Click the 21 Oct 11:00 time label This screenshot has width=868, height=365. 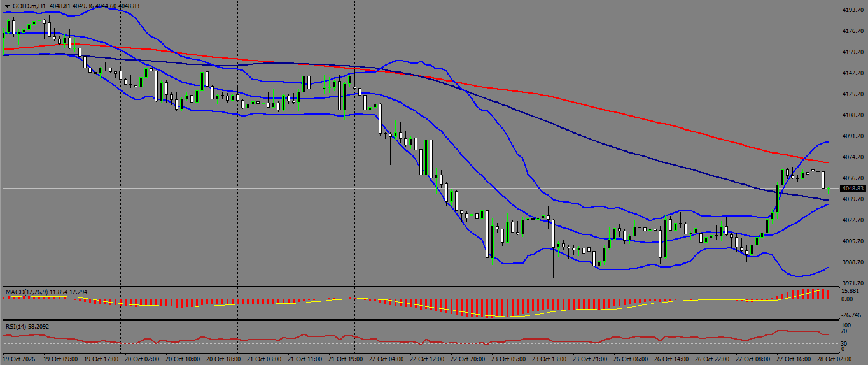[x=305, y=359]
